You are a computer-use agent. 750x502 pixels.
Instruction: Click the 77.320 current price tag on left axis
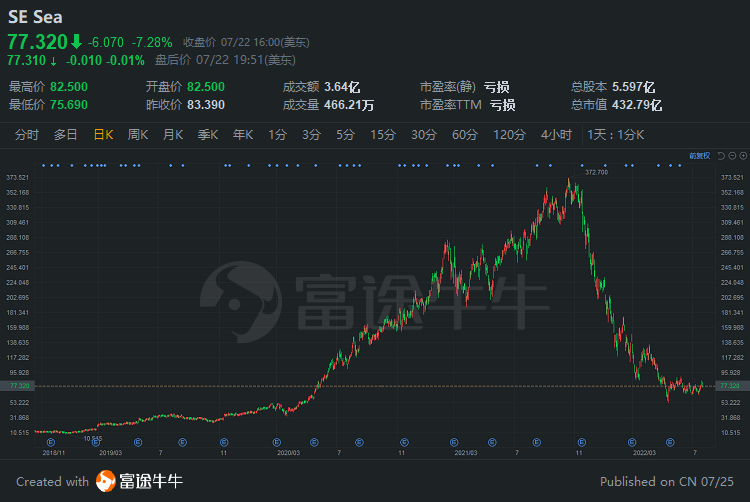(x=17, y=385)
